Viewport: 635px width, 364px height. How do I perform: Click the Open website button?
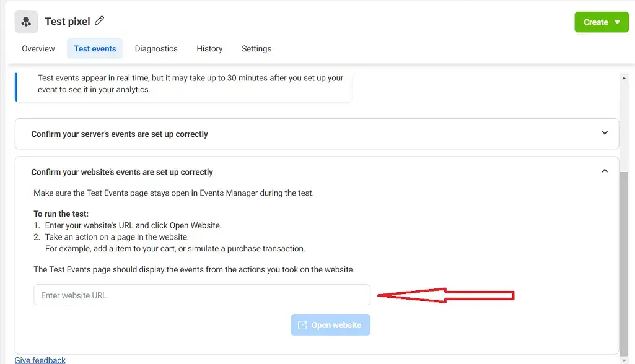point(330,325)
